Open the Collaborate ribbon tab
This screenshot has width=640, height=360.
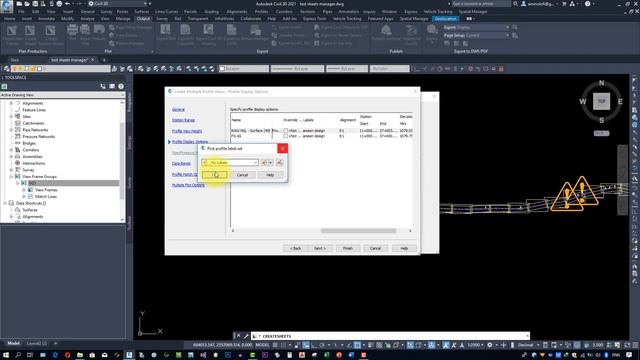point(251,19)
